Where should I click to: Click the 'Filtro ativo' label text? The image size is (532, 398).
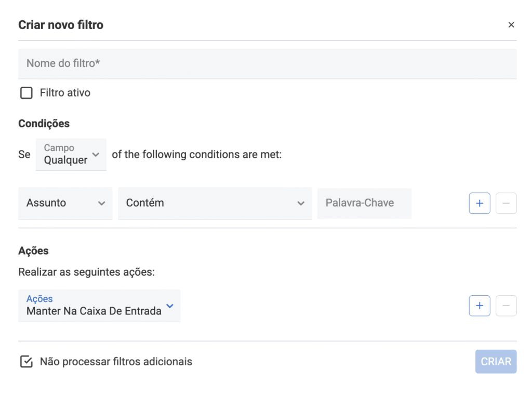click(x=65, y=93)
